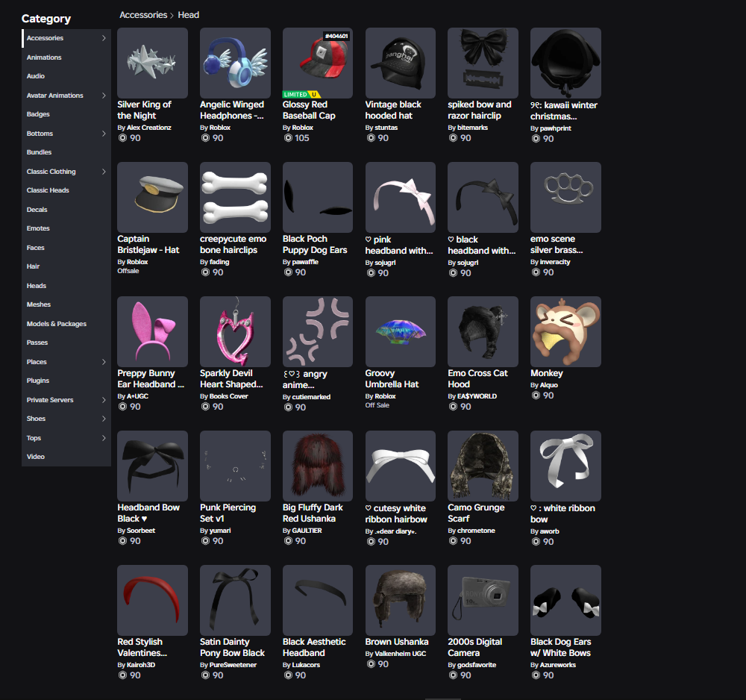Expand the Private Servers category arrow

[x=104, y=400]
